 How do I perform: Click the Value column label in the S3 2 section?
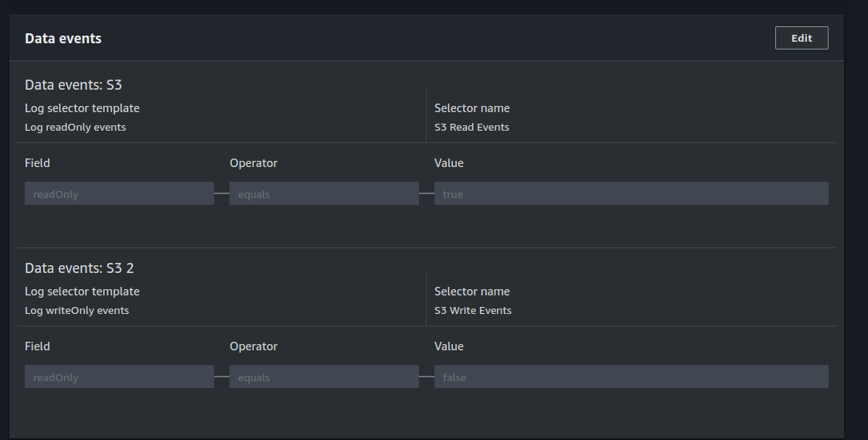(x=449, y=346)
